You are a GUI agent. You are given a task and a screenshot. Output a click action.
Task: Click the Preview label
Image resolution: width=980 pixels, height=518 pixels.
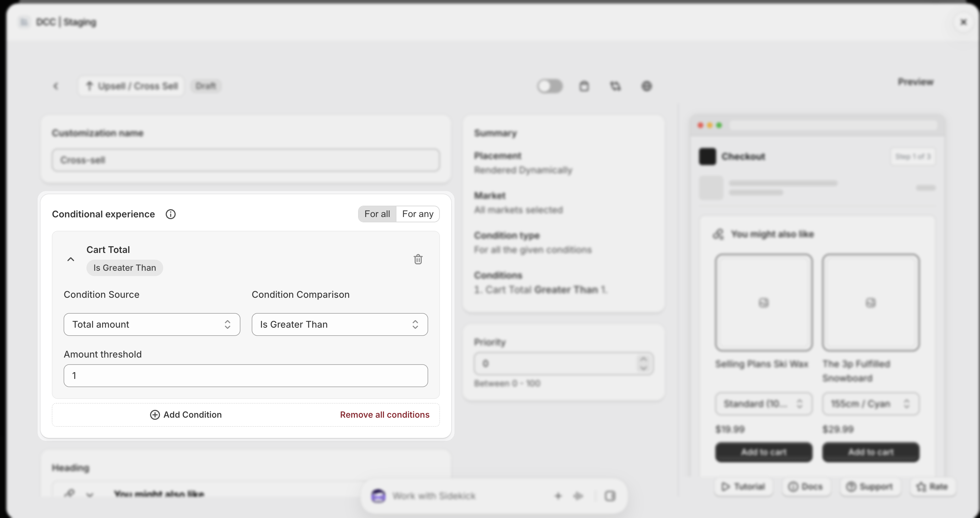[x=916, y=82]
